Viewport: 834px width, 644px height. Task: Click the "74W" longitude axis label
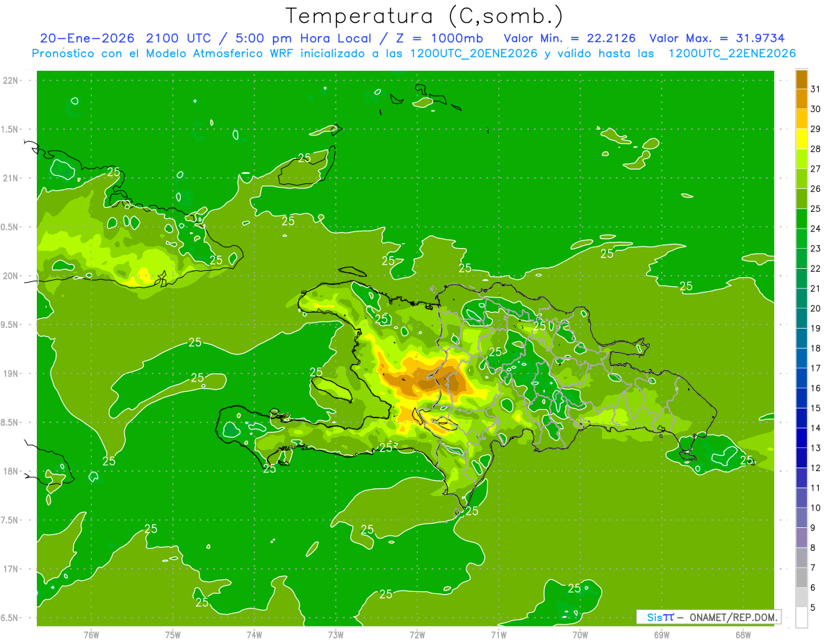tap(254, 635)
